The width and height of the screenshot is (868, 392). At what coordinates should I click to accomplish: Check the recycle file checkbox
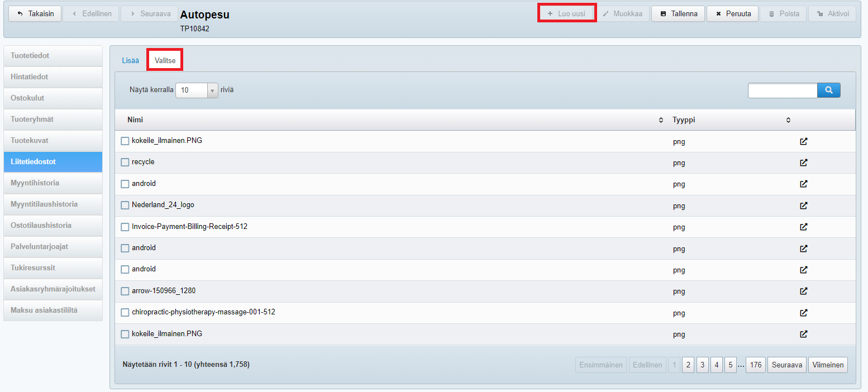pyautogui.click(x=125, y=162)
